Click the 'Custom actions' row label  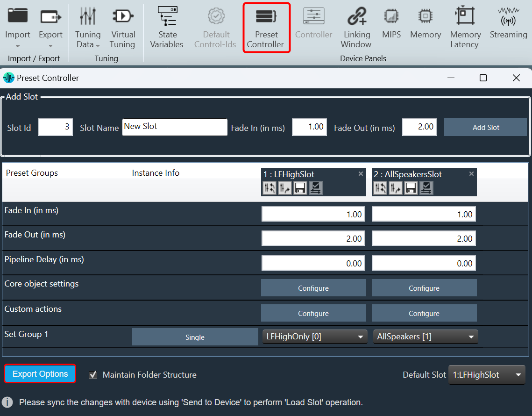[x=33, y=309]
